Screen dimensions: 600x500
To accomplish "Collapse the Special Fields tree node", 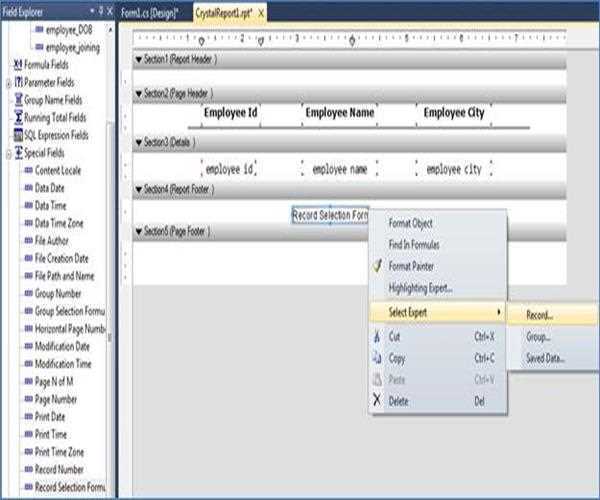I will 8,153.
